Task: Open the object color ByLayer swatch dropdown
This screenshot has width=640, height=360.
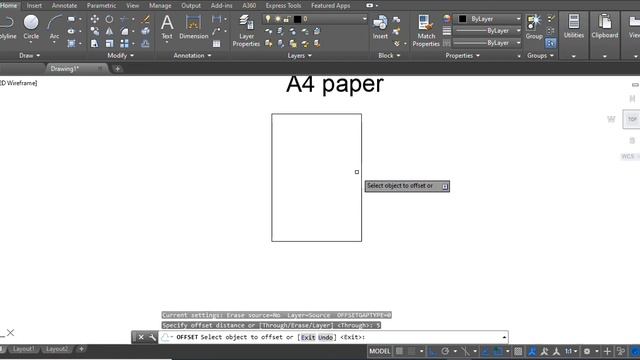Action: coord(487,19)
